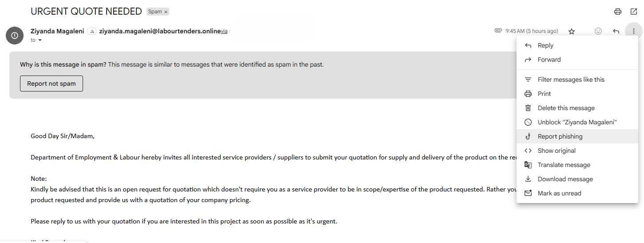Click the attachment paperclip icon
Screen dimensions: 644x243
point(498,31)
